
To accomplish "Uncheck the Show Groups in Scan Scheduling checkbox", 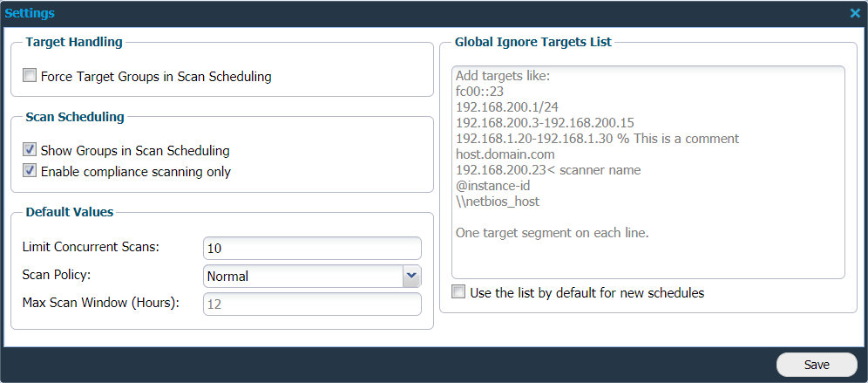I will pos(31,150).
